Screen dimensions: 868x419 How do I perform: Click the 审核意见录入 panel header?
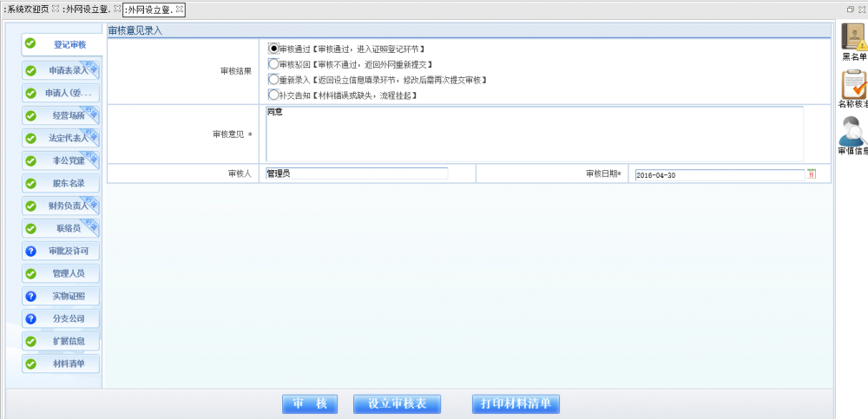pyautogui.click(x=469, y=31)
